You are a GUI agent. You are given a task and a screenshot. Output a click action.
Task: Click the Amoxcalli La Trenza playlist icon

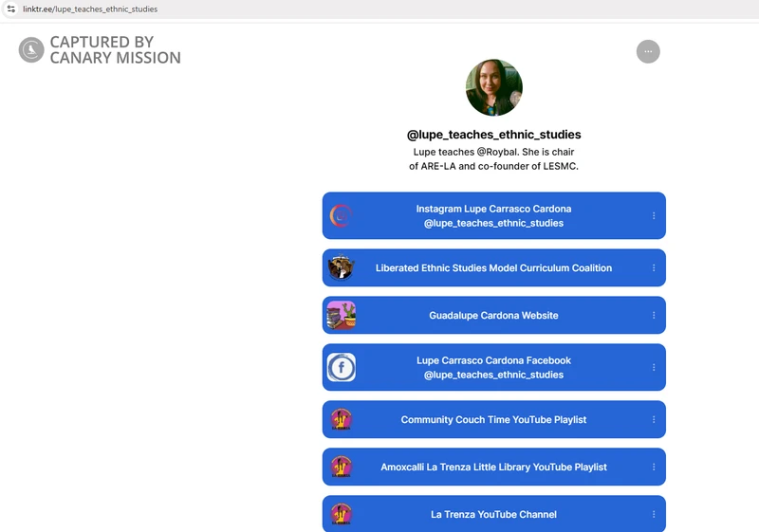[342, 468]
